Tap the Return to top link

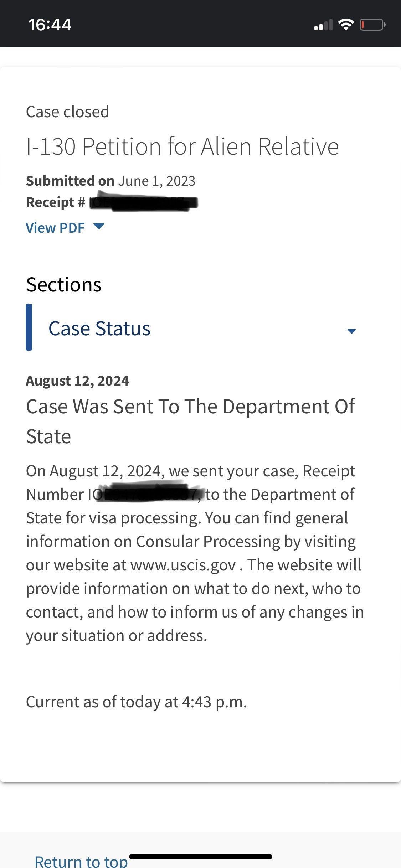point(81,861)
